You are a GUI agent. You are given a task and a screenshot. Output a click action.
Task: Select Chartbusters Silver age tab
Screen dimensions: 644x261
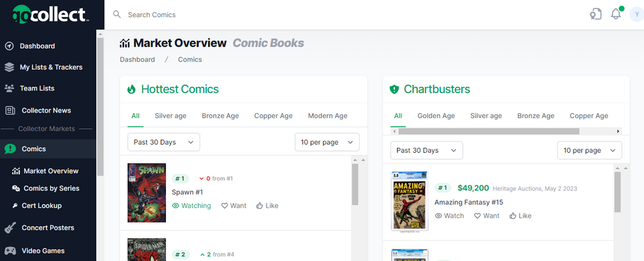(486, 116)
